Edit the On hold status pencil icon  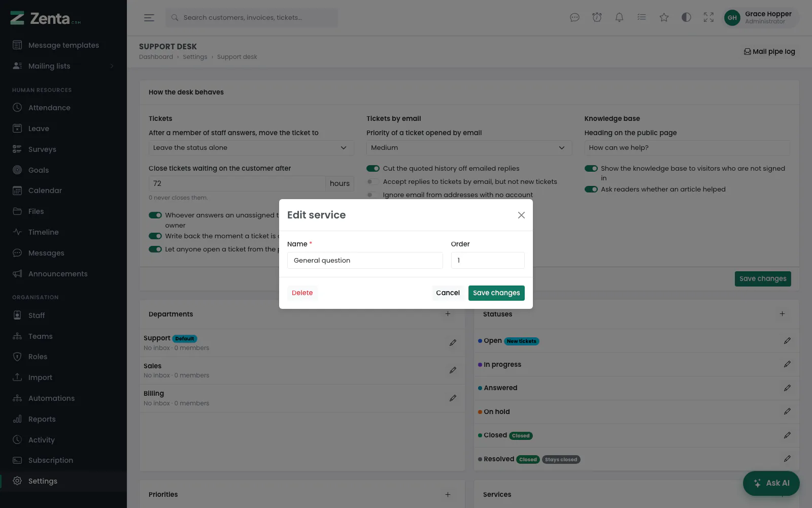[787, 411]
